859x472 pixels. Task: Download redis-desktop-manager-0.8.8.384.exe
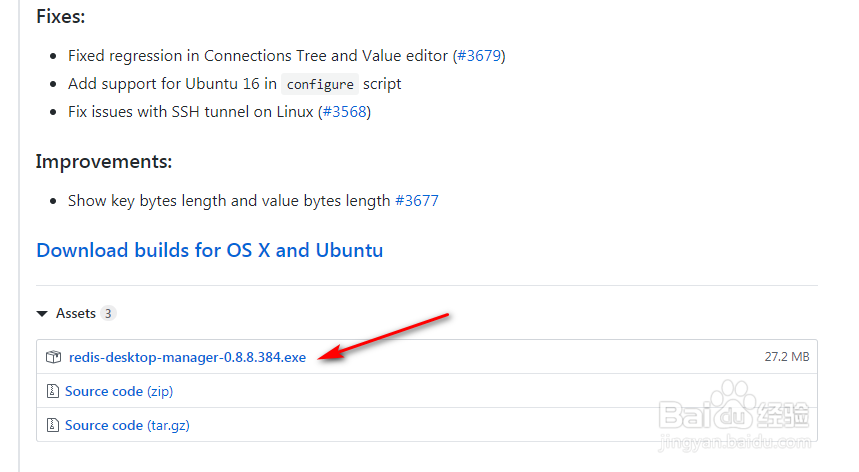coord(187,357)
